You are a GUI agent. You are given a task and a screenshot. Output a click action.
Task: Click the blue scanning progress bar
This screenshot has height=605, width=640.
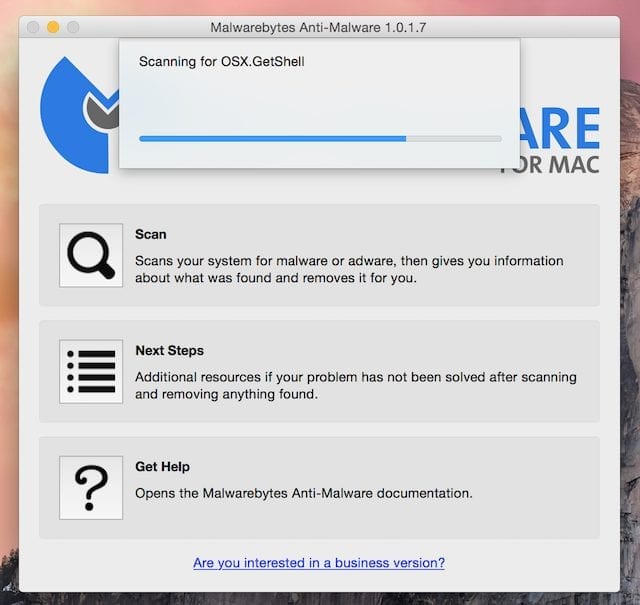(272, 138)
